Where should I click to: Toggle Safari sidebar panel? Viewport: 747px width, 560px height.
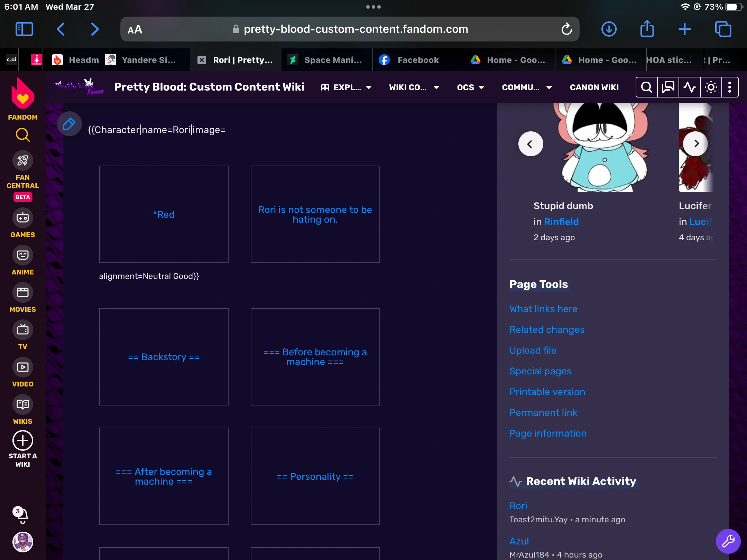click(x=24, y=29)
